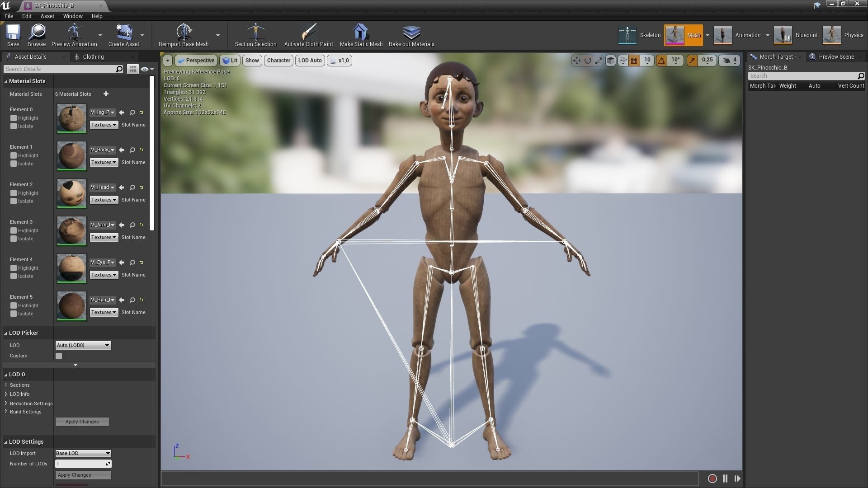Activate Cloth Paint tool
The height and width of the screenshot is (488, 868).
click(x=308, y=35)
